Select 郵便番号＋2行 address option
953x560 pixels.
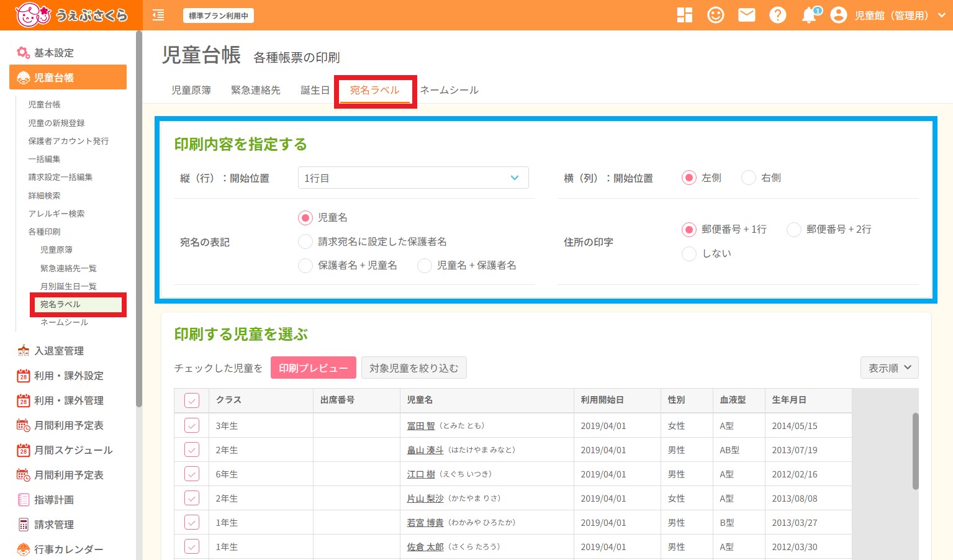[793, 230]
